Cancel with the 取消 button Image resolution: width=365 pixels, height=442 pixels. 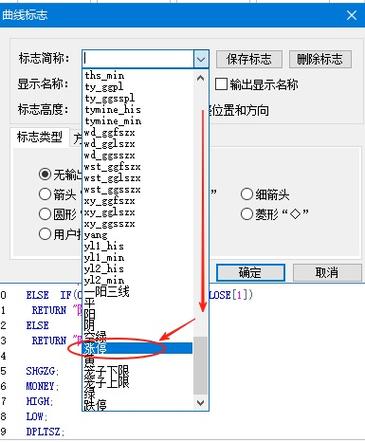click(327, 273)
